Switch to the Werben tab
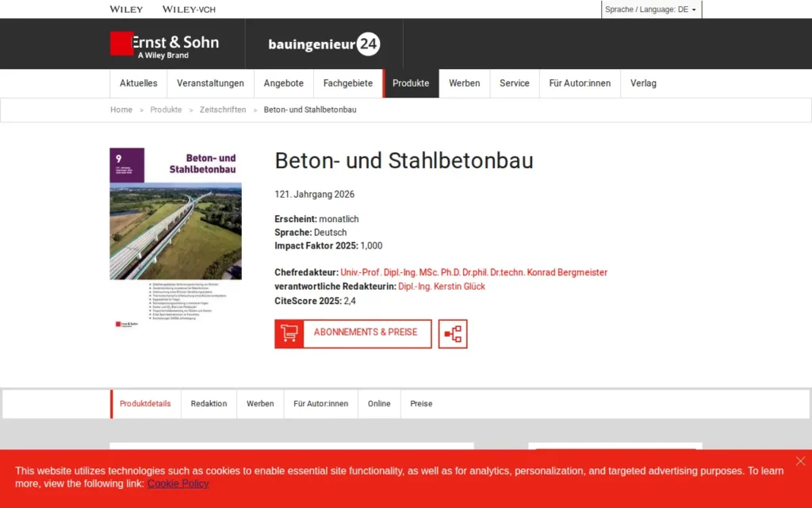The height and width of the screenshot is (508, 812). [260, 404]
